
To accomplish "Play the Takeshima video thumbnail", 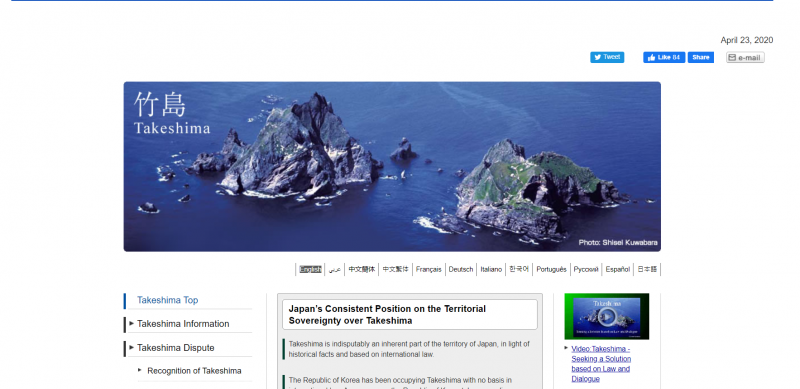I will [607, 316].
